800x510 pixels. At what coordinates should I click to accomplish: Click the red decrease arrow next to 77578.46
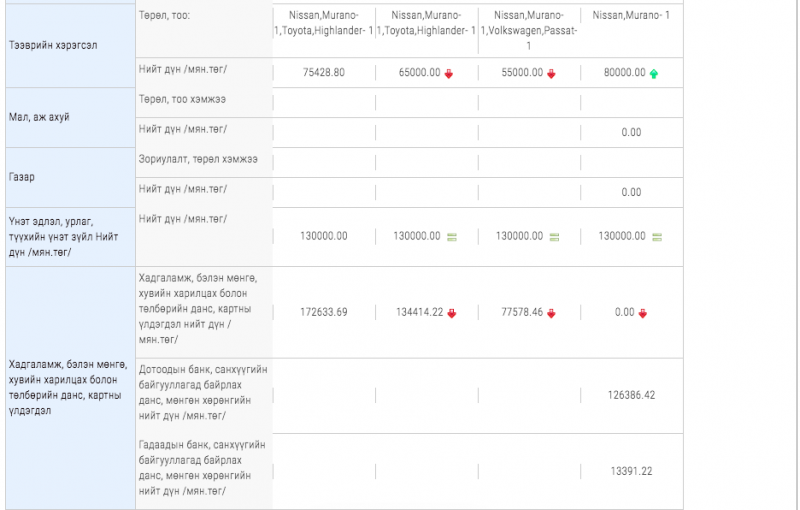point(551,313)
